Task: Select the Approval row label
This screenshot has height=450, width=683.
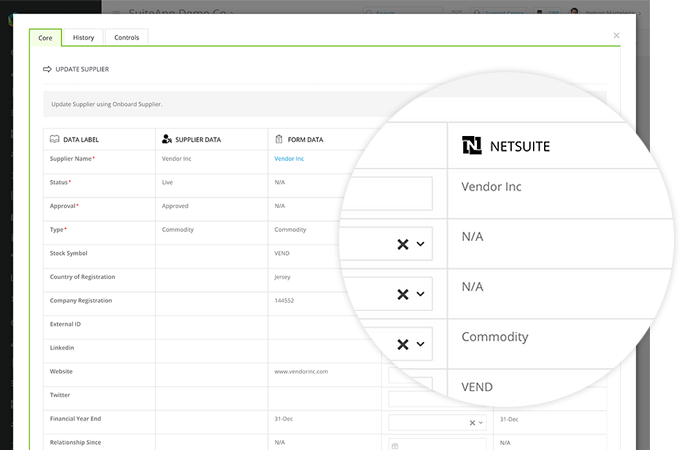Action: (64, 206)
